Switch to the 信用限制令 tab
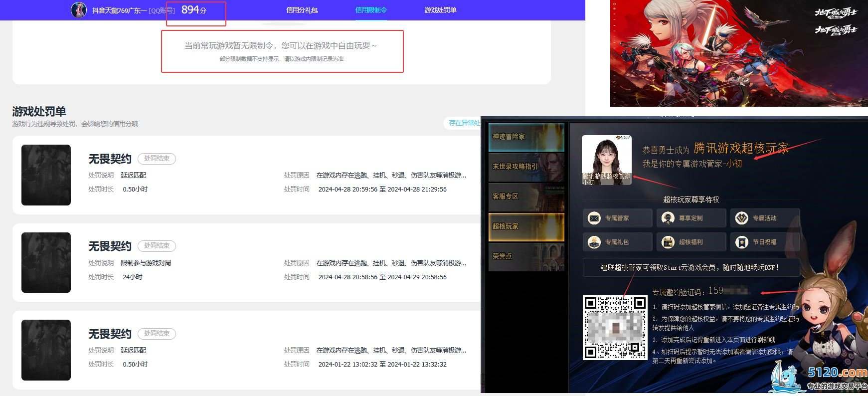 (371, 10)
